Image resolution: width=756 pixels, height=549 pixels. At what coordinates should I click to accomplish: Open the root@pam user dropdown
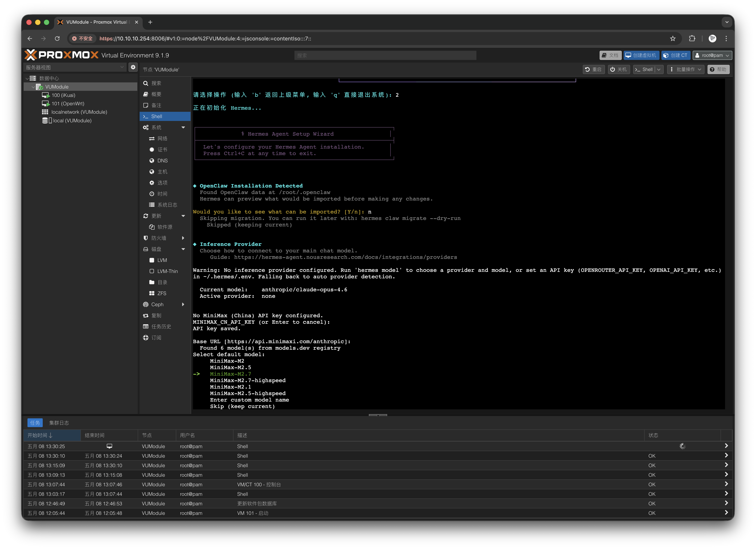(x=712, y=55)
